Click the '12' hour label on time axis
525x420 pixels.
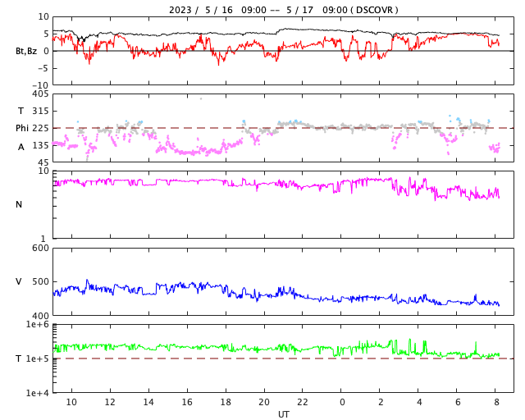110,402
